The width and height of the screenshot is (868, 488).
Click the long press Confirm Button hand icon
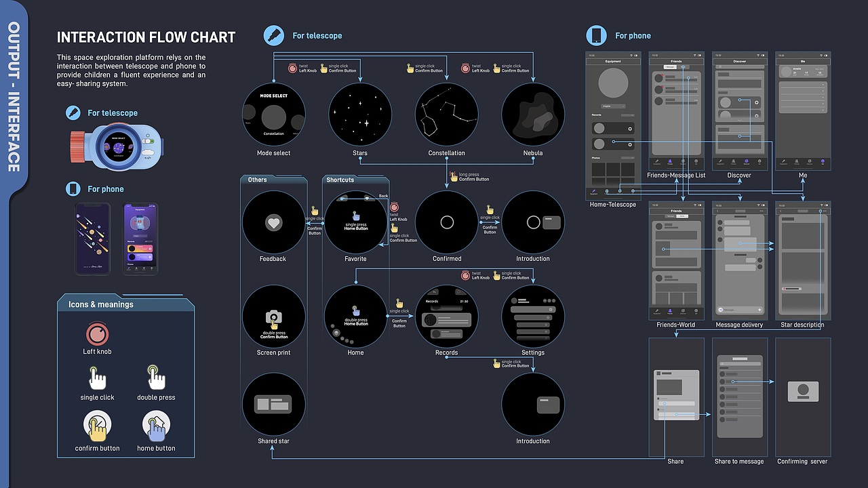(453, 176)
